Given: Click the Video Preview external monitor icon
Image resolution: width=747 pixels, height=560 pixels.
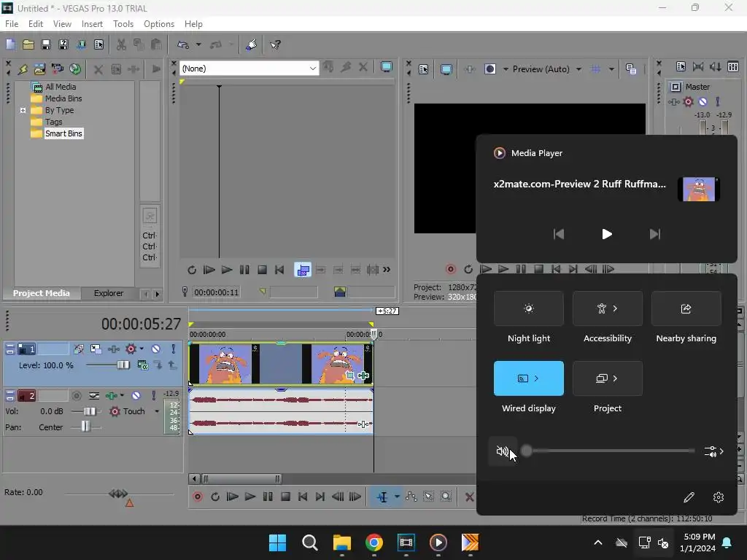Looking at the screenshot, I should point(446,69).
